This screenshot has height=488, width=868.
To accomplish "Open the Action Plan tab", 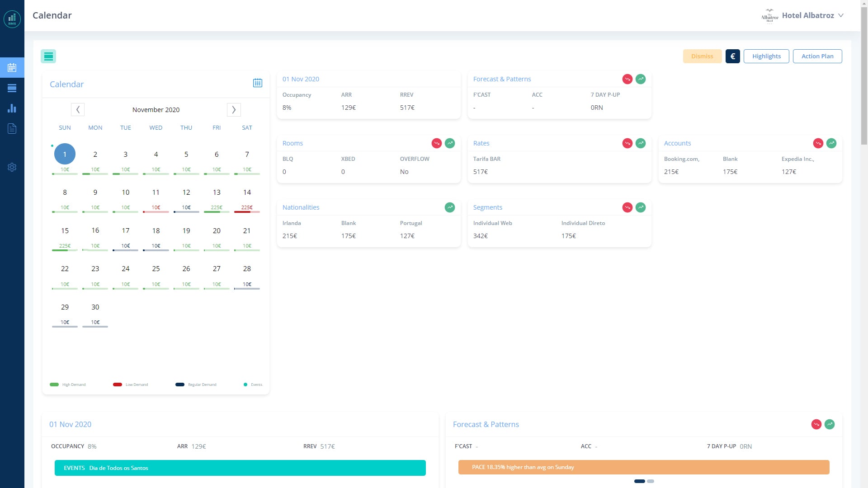I will click(x=817, y=56).
